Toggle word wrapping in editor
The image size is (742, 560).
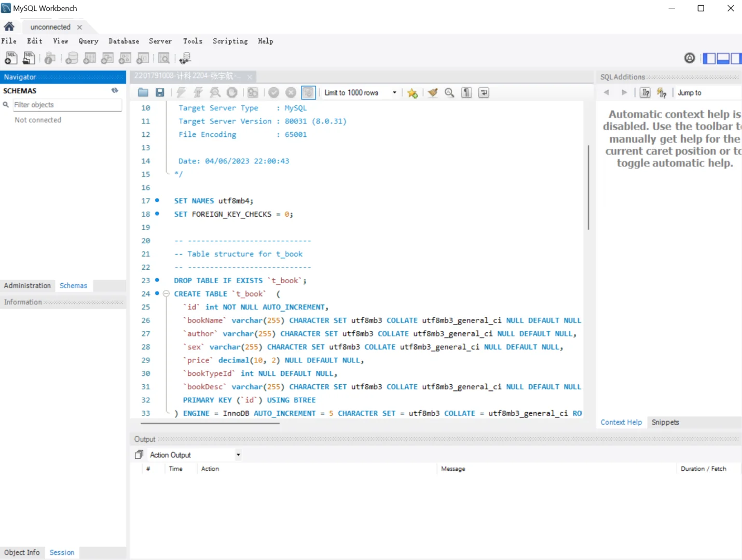click(484, 93)
